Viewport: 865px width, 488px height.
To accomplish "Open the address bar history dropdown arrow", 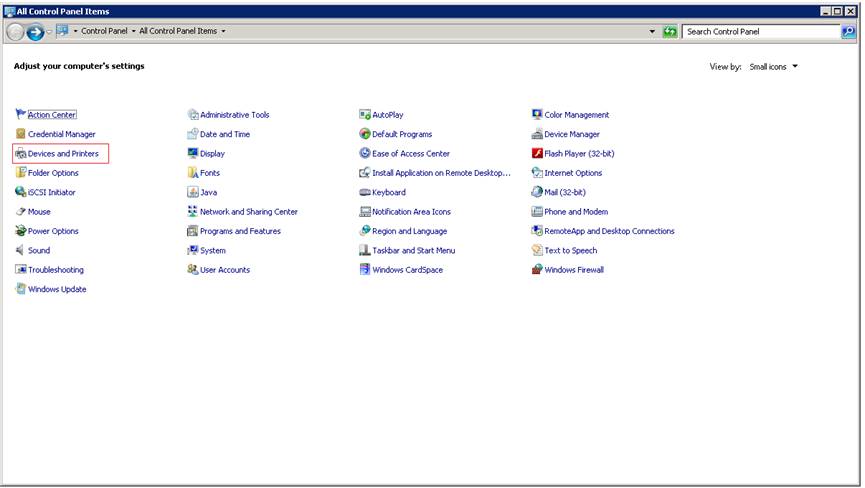I will (x=652, y=31).
